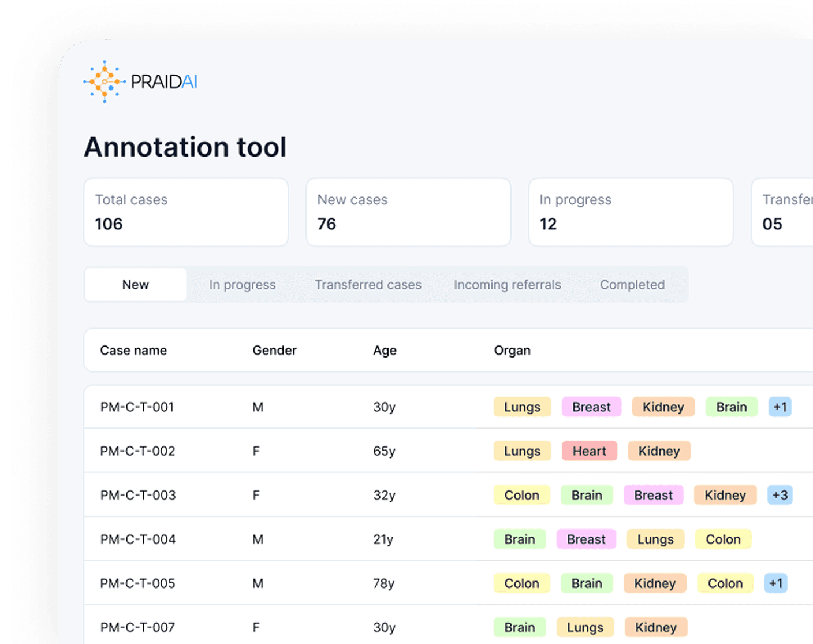Show hidden organs with +1 on PM-C-T-005

(775, 583)
